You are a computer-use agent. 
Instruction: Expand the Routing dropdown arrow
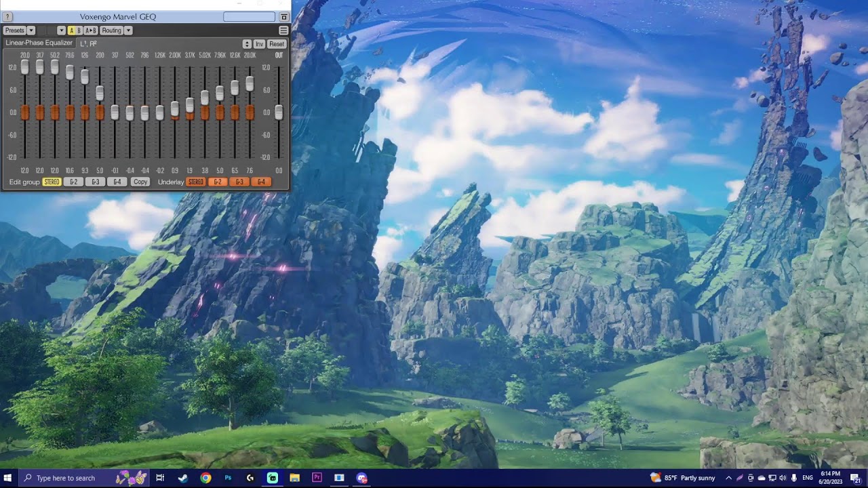point(128,30)
